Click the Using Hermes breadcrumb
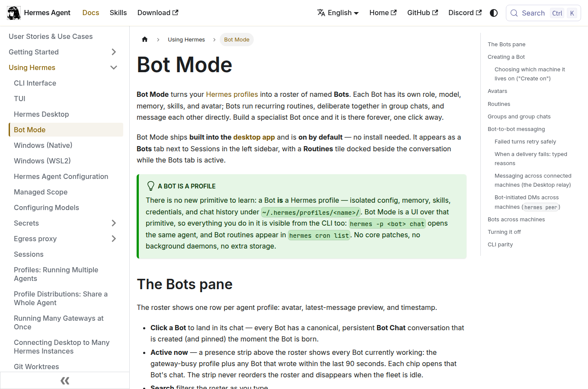The image size is (588, 389). click(186, 39)
